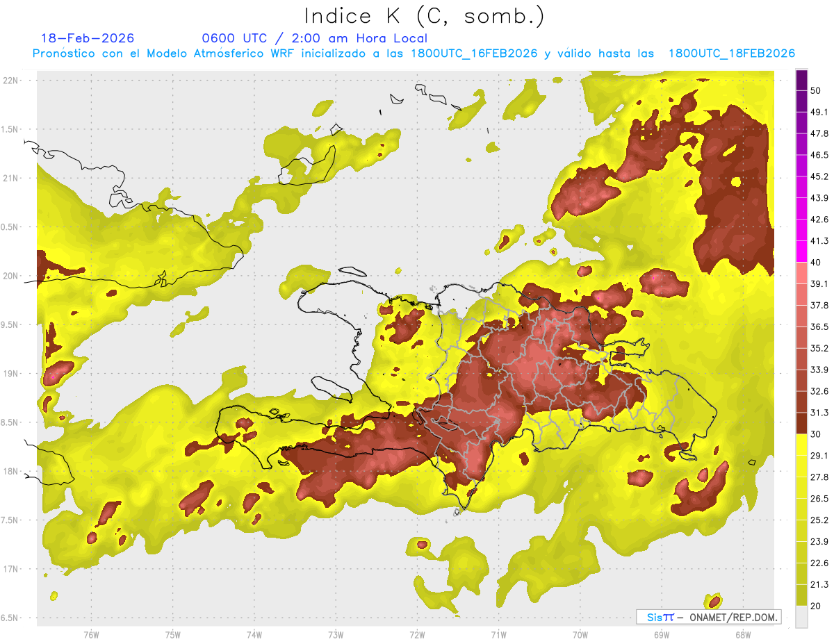Click colorbar value '46.5'

point(819,155)
